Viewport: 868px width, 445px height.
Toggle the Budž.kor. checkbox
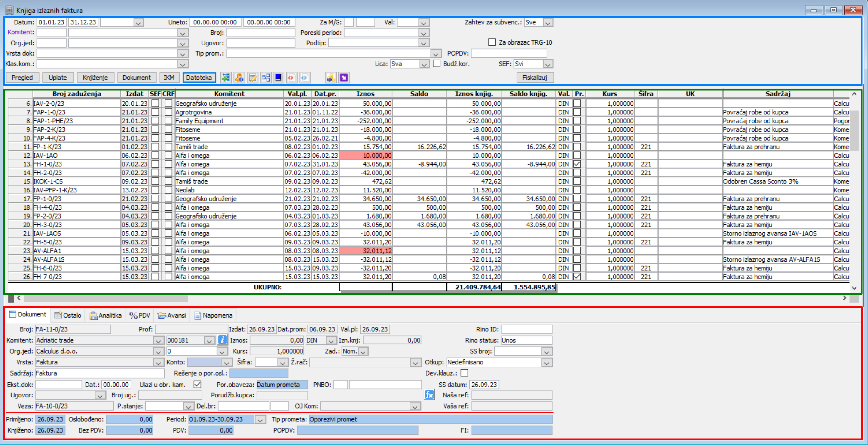pos(437,64)
